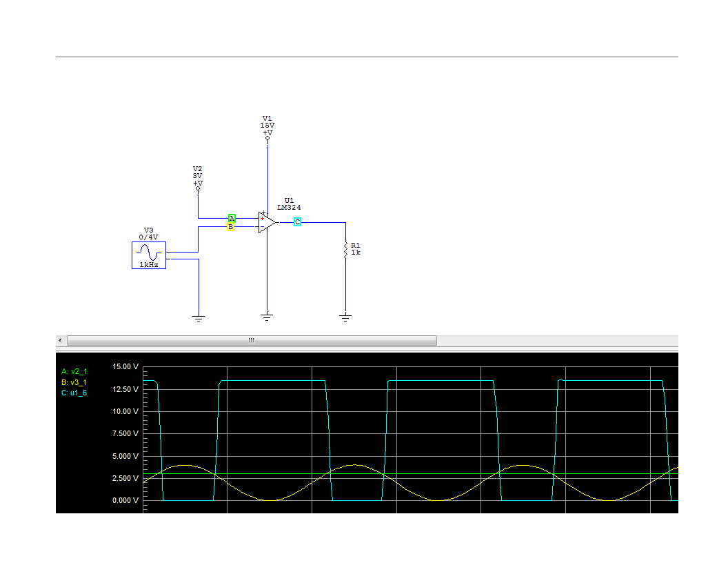Click the left scroll arrow of horizontal scrollbar
Viewport: 728px width, 563px height.
pyautogui.click(x=60, y=341)
